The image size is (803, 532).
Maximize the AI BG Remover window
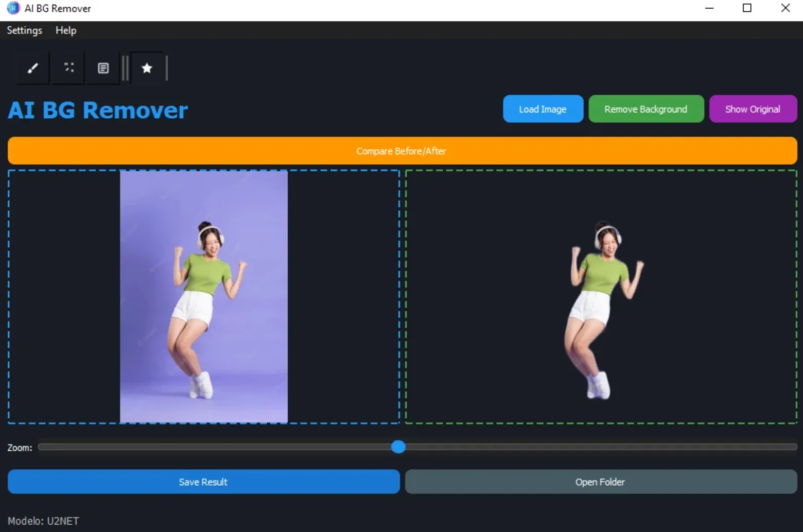747,8
